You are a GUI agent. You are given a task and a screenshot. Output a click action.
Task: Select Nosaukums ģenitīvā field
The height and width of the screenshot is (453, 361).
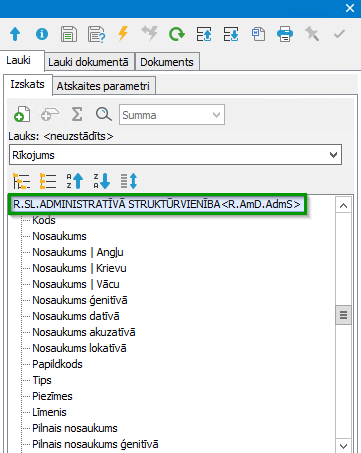point(80,300)
